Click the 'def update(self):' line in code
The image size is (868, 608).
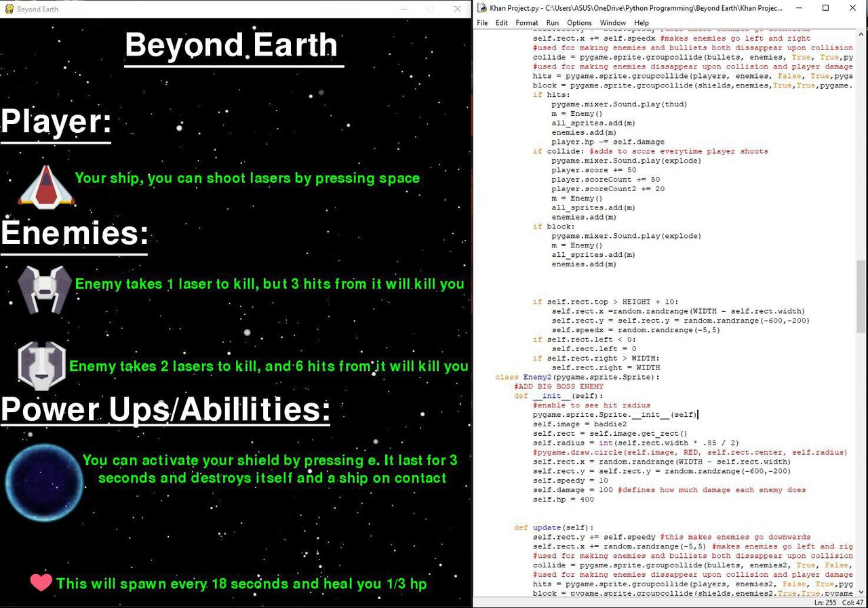[553, 527]
